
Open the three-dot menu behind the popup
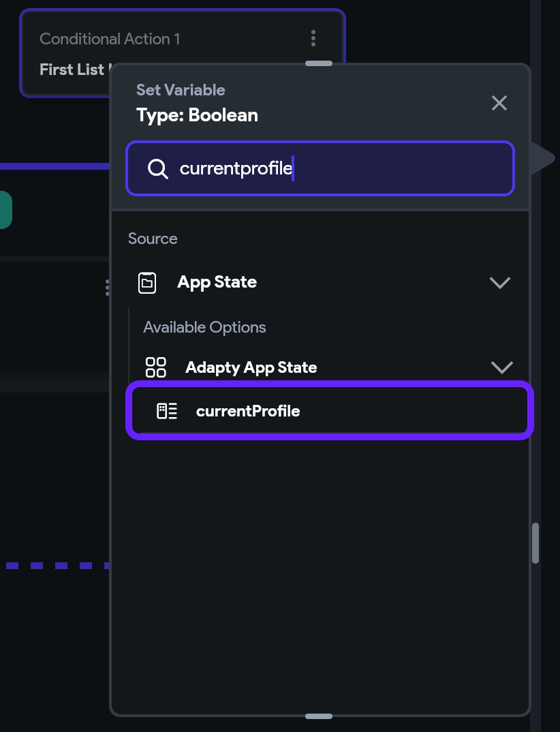point(107,288)
